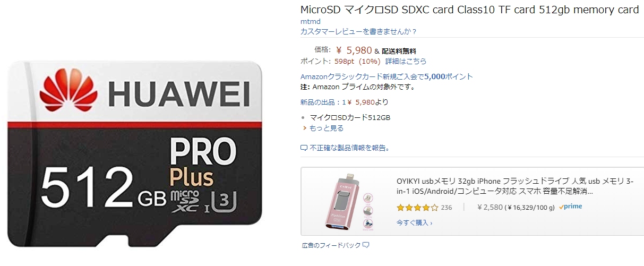Viewport: 644px width, 266px height.
Task: Click the 236 review count link
Action: [x=446, y=207]
